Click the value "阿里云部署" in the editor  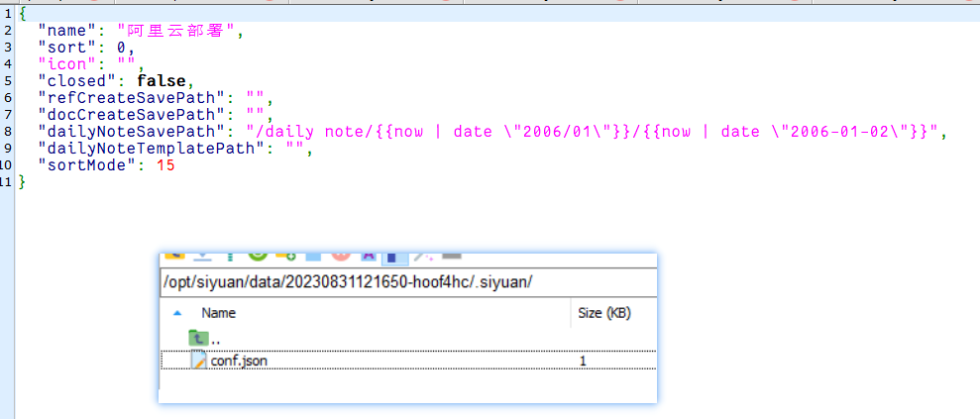coord(175,31)
